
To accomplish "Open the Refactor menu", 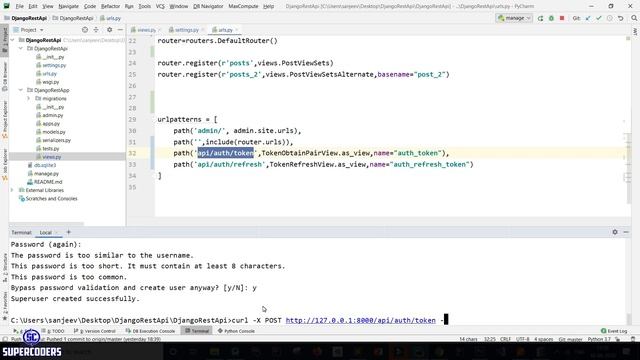I will (x=111, y=7).
